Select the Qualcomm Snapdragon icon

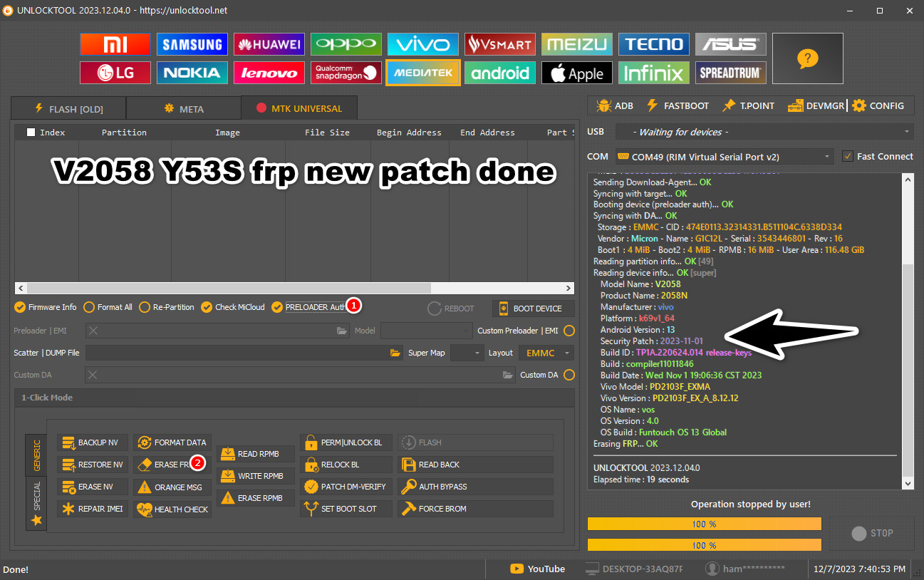346,73
